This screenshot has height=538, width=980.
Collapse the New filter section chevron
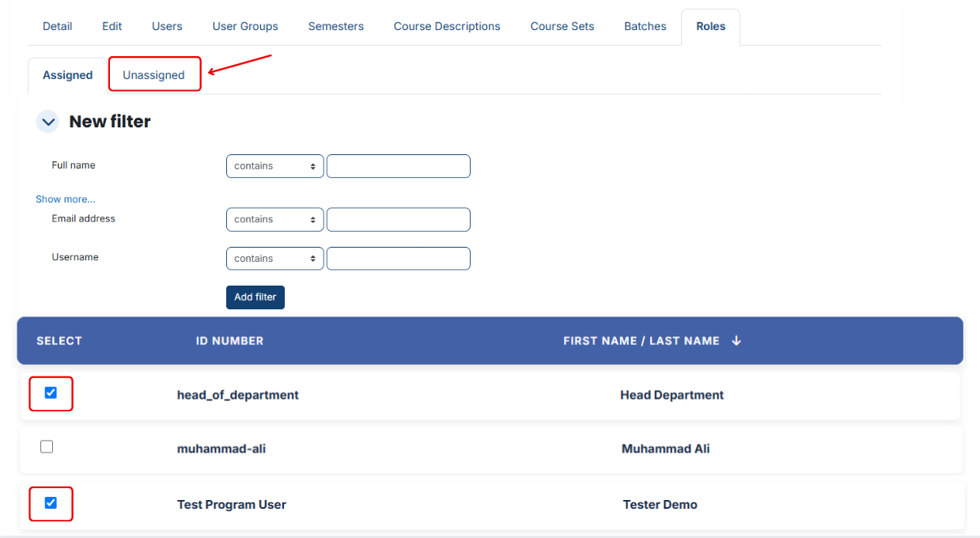[x=48, y=122]
